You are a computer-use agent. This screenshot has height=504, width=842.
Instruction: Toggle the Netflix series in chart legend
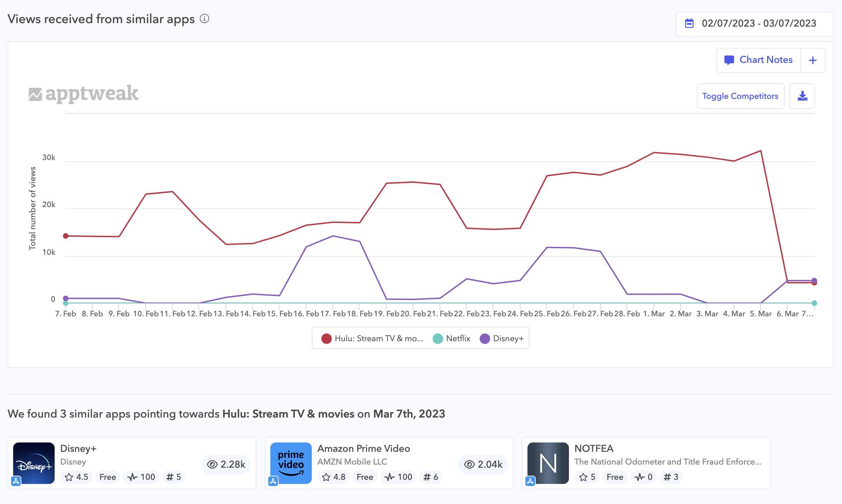[452, 338]
